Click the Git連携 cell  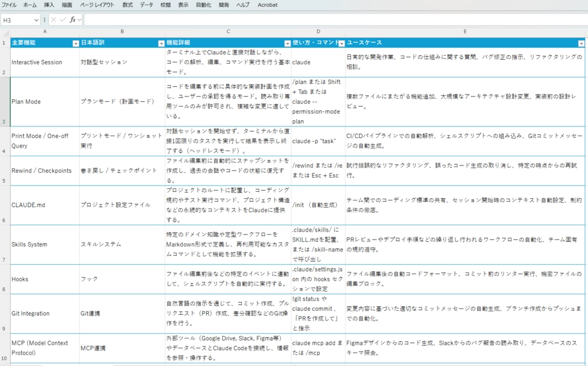(x=122, y=314)
